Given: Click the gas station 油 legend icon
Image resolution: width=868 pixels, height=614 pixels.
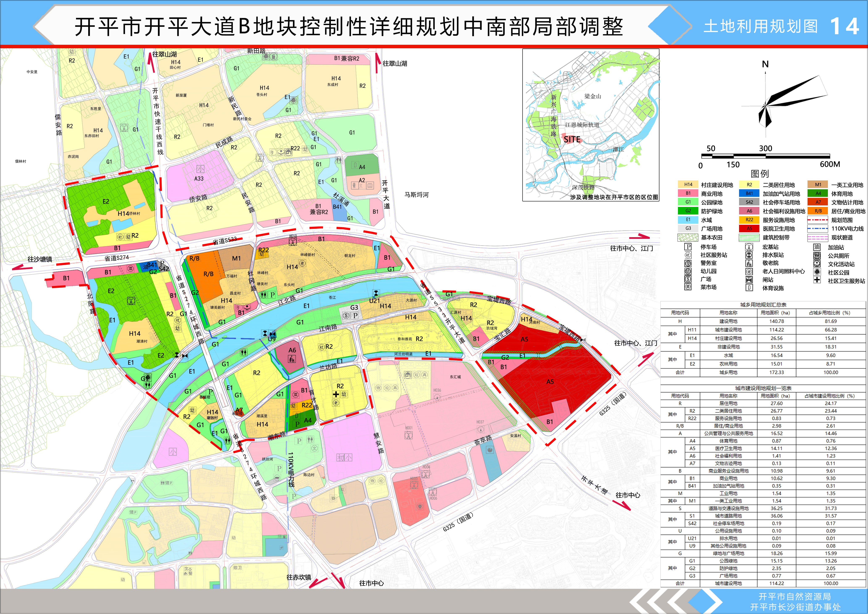Looking at the screenshot, I should [x=817, y=247].
